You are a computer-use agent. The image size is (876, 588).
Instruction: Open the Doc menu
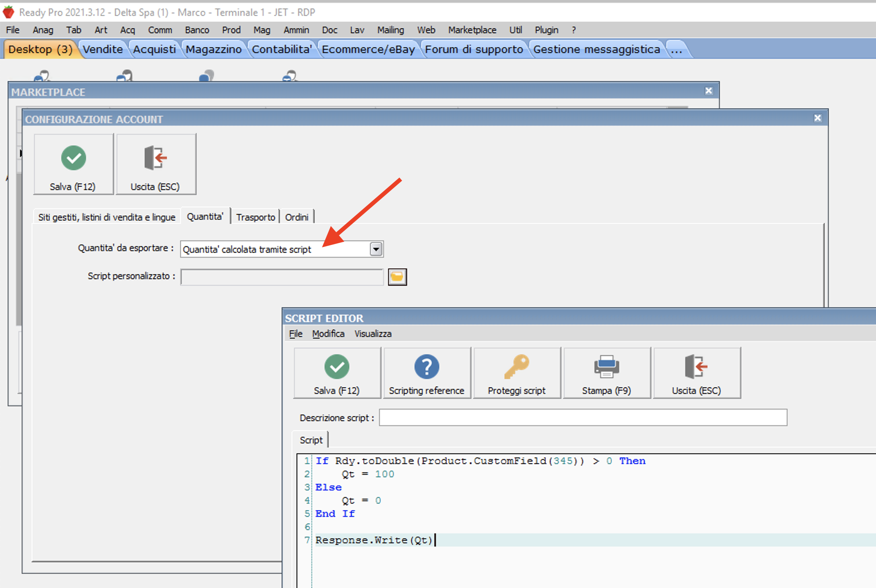[x=329, y=30]
